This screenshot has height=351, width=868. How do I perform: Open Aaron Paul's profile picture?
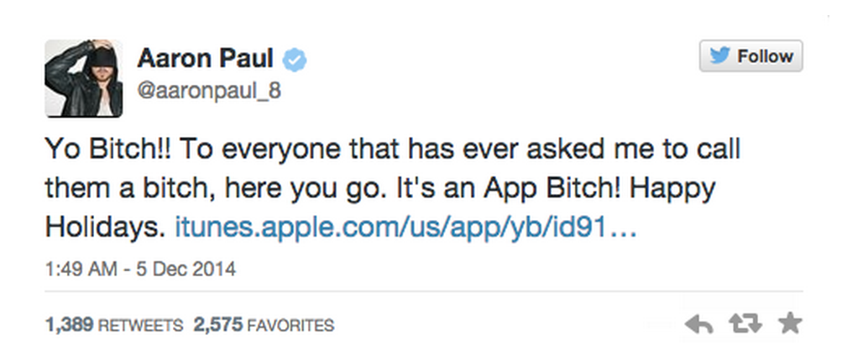[x=84, y=78]
